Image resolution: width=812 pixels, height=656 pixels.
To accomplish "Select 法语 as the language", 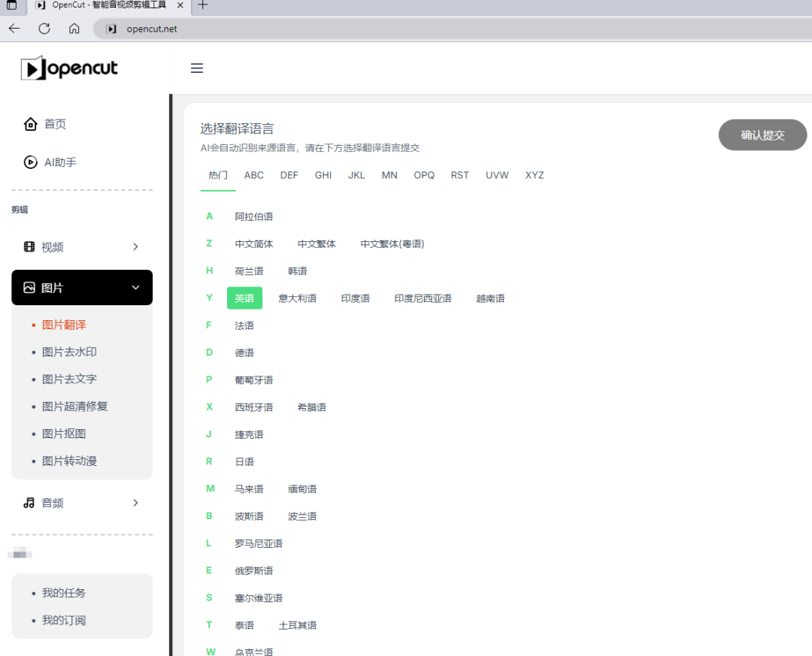I will click(244, 325).
